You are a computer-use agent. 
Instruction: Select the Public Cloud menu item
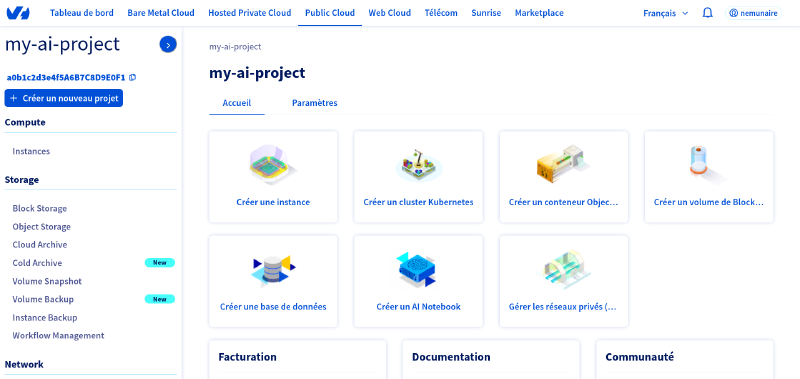[330, 13]
